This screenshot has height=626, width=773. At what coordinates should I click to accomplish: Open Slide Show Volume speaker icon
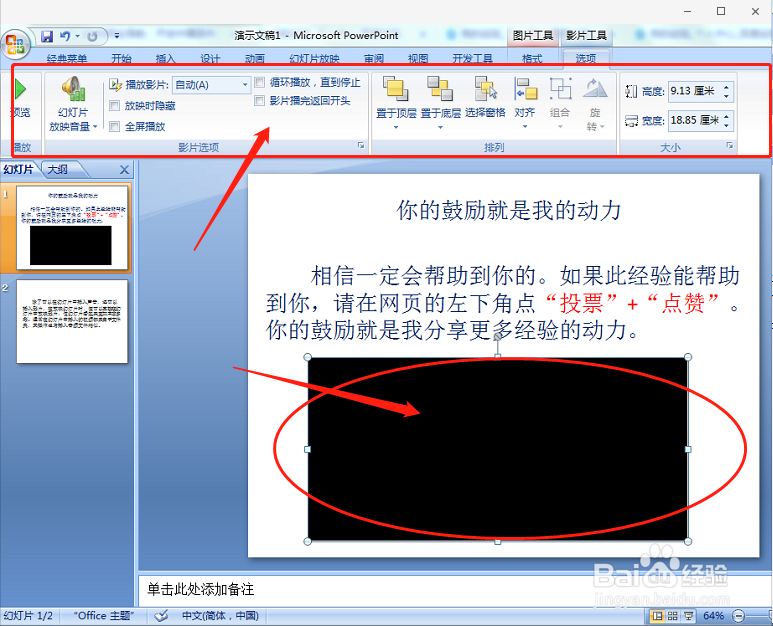pos(73,89)
